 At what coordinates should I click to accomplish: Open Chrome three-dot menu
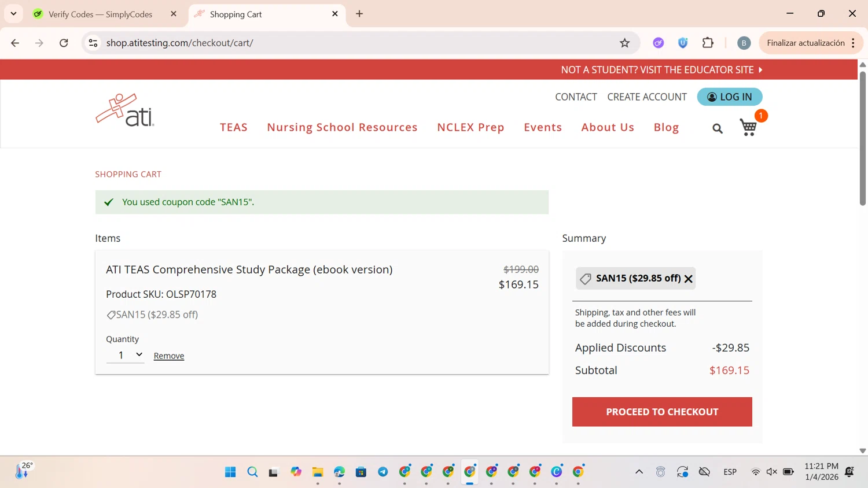click(854, 43)
